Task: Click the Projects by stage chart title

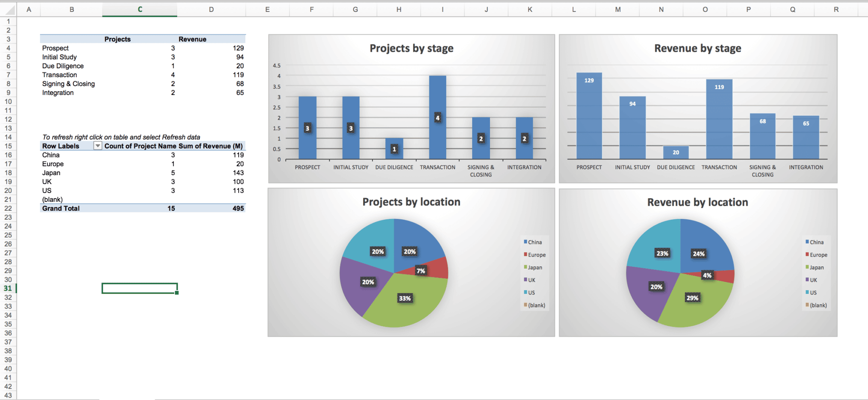Action: 411,48
